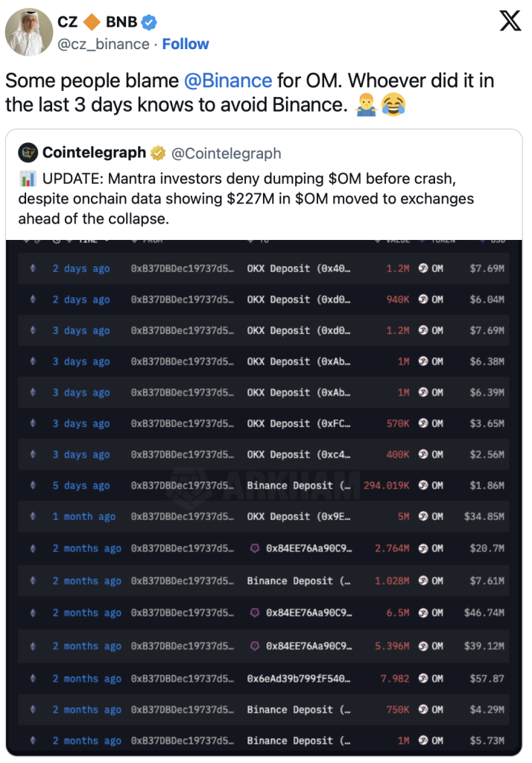Image resolution: width=532 pixels, height=763 pixels.
Task: Open the 0x6eAd39b799fF540 address link
Action: tap(298, 678)
